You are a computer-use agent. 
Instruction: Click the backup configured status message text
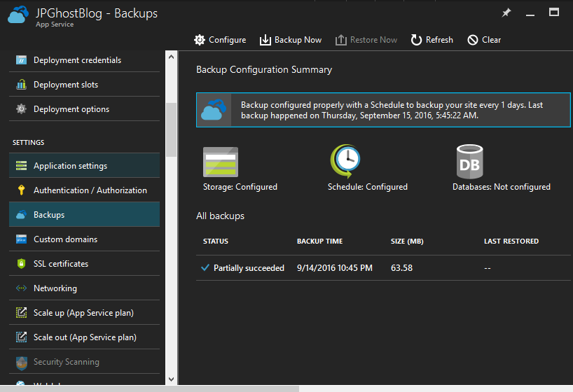tap(392, 110)
